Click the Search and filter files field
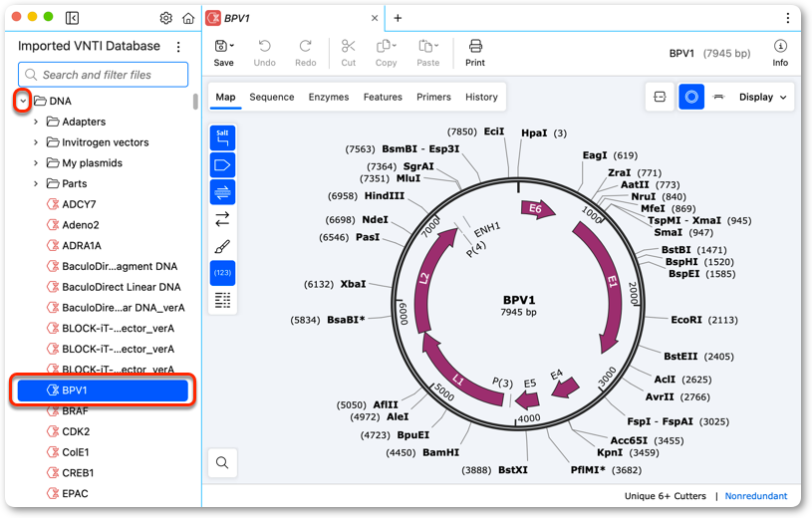 coord(103,75)
